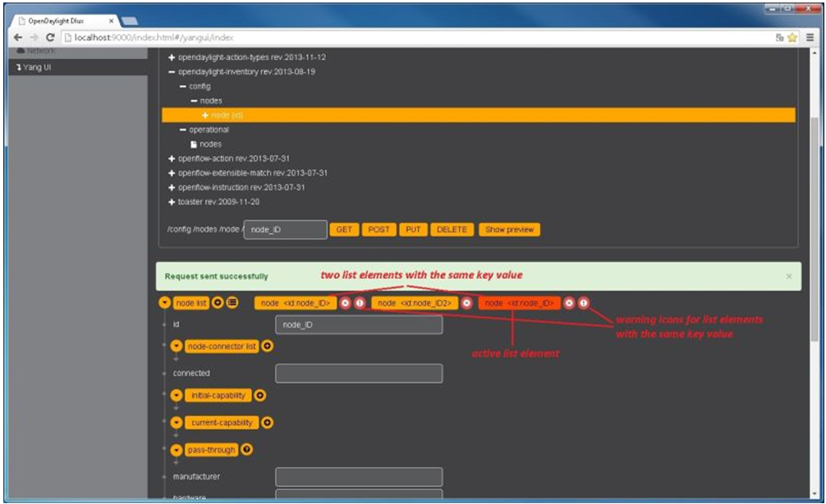Viewport: 826px width, 504px height.
Task: Select the first orange node <id:node_ID> tab
Action: [x=296, y=303]
